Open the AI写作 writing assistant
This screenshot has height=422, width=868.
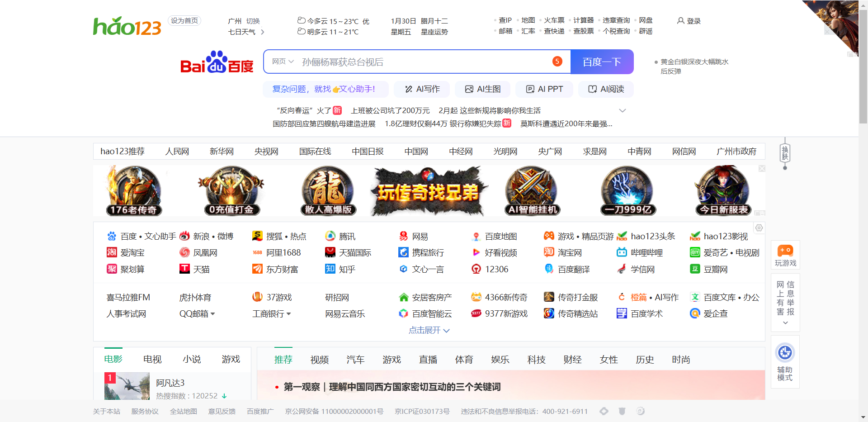pyautogui.click(x=421, y=89)
